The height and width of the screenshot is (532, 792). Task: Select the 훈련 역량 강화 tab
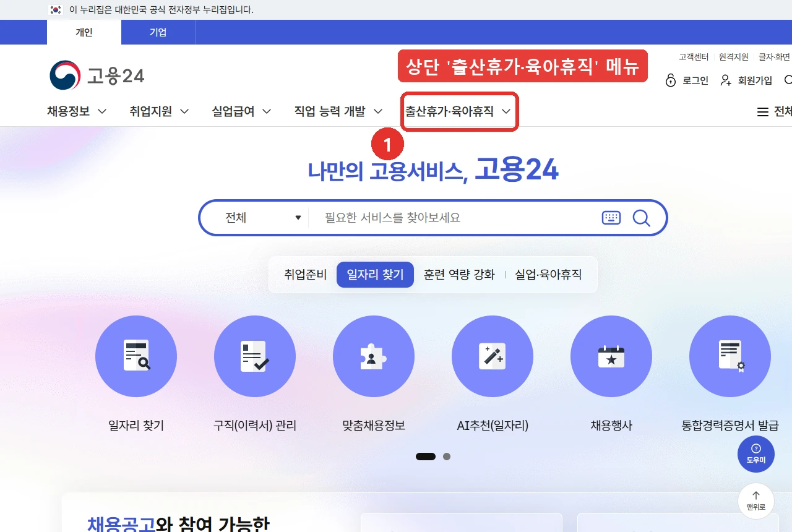(459, 275)
